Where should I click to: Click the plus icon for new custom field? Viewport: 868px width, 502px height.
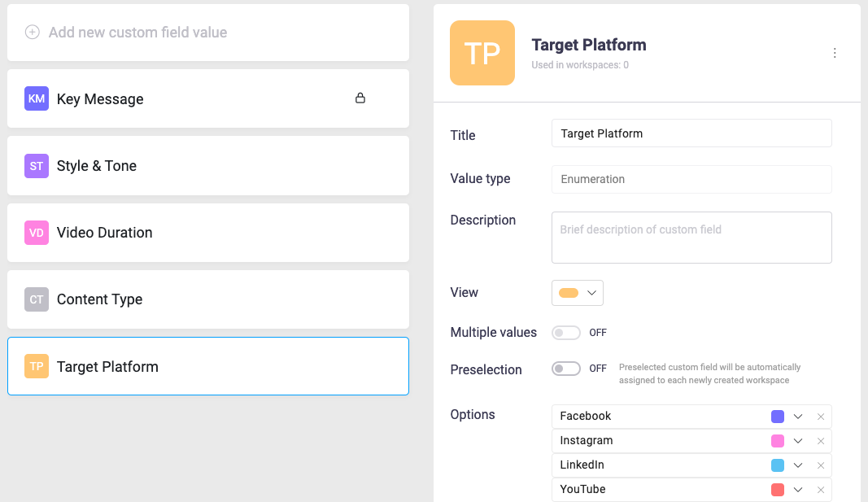33,33
